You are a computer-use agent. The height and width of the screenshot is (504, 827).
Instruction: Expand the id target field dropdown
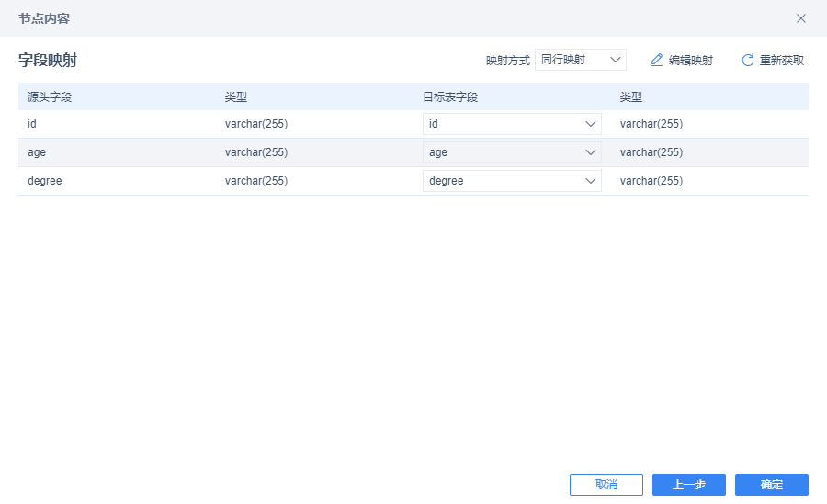pyautogui.click(x=512, y=124)
